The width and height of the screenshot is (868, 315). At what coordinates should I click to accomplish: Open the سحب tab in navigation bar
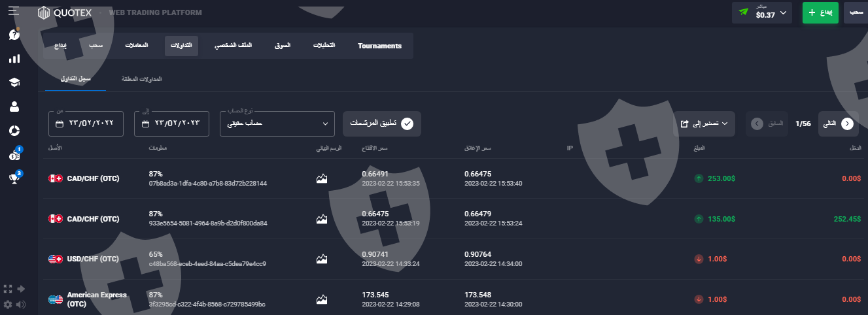[96, 45]
